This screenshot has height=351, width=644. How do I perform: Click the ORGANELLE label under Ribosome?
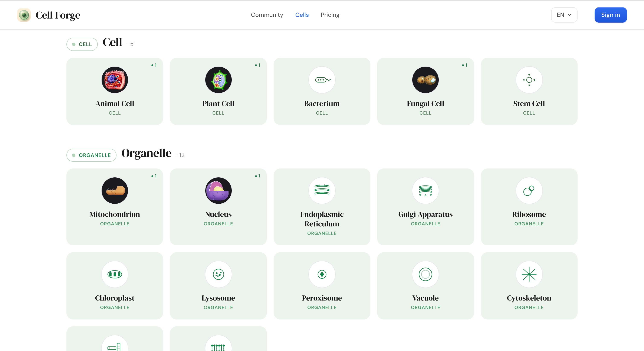pos(529,224)
